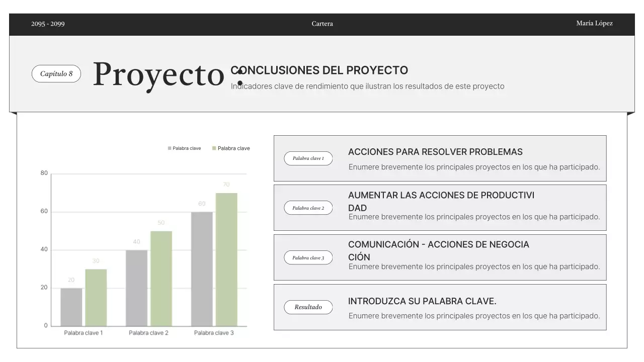Select the AUMENTAR LAS ACCIONES DE PRODUCTIVIDAD card

coord(440,207)
